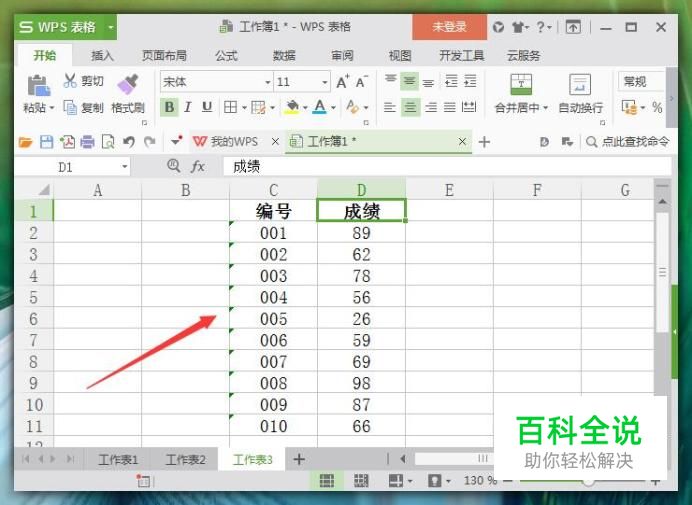Open 视图 ribbon tab

point(400,56)
